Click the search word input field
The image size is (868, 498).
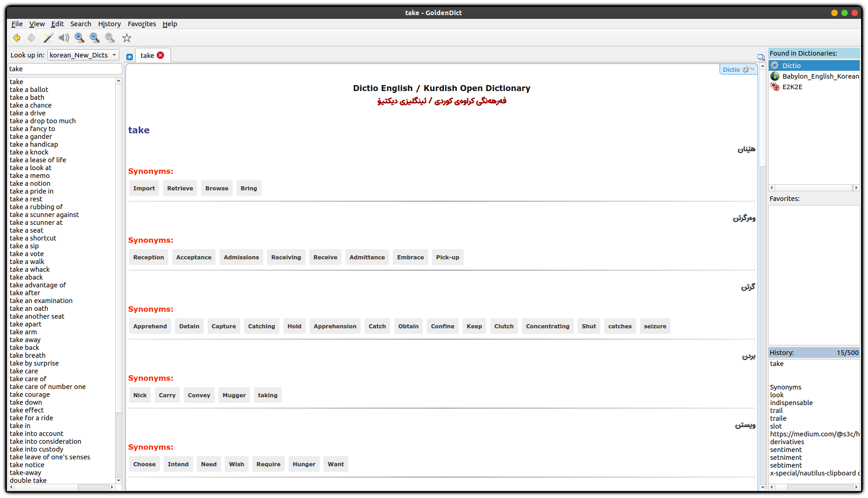pos(65,69)
